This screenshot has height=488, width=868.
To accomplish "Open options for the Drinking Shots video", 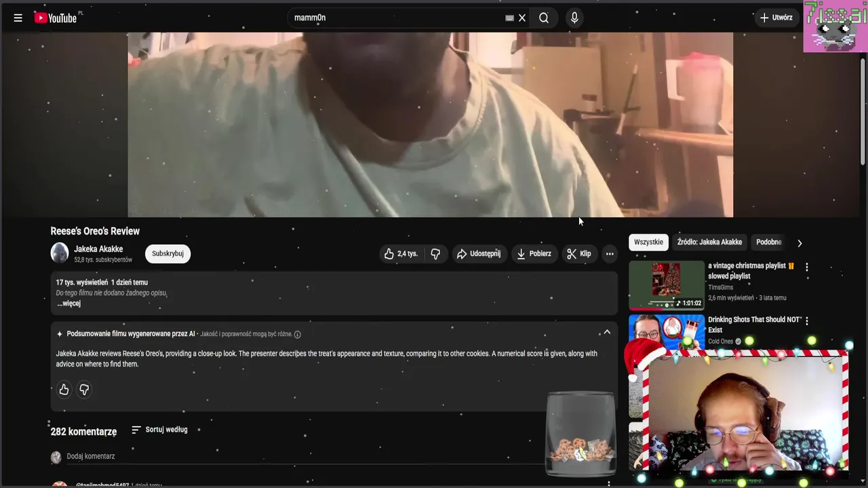I will 807,321.
